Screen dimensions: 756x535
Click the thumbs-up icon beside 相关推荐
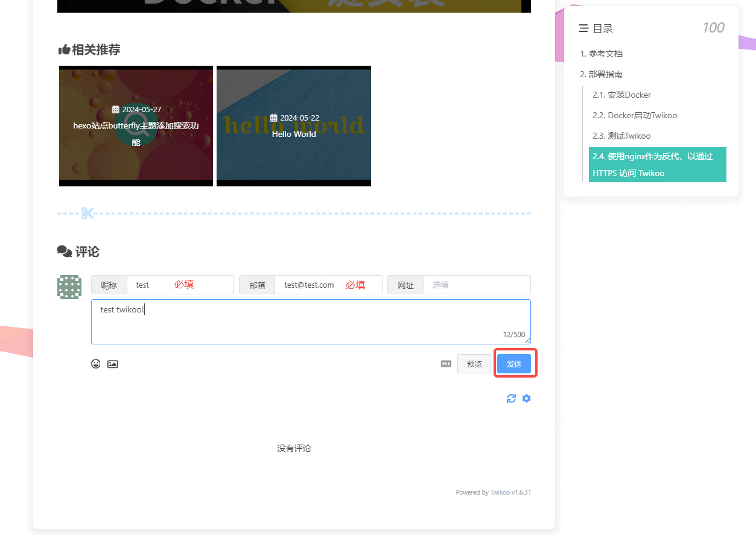click(64, 51)
